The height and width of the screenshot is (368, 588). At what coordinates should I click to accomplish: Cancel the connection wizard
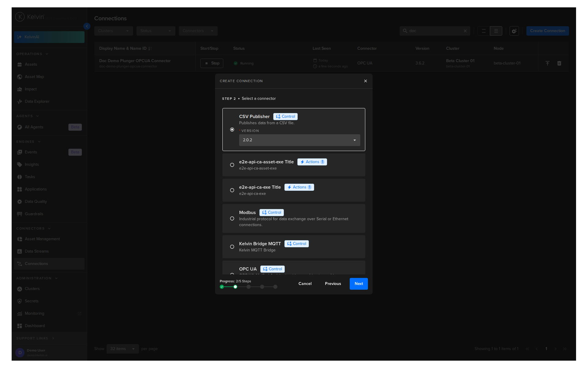[305, 284]
